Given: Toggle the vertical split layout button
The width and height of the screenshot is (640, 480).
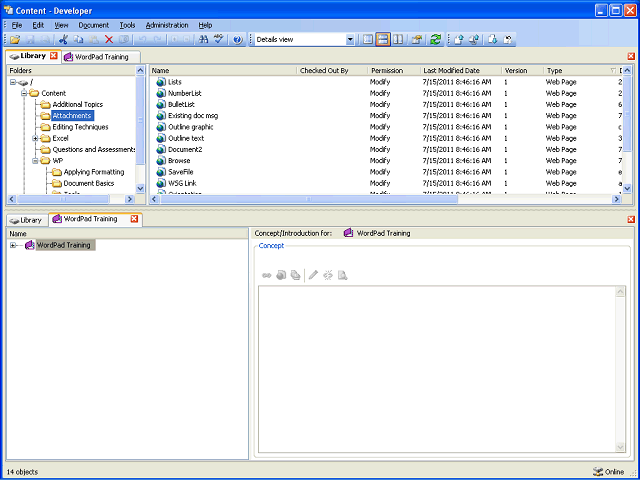Looking at the screenshot, I should point(398,40).
